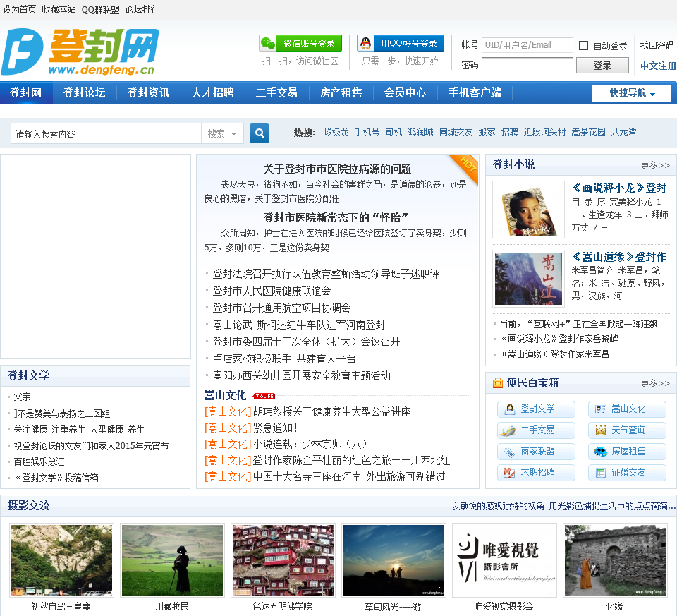Expand the 快捷导航 dropdown
The image size is (677, 616).
[631, 93]
